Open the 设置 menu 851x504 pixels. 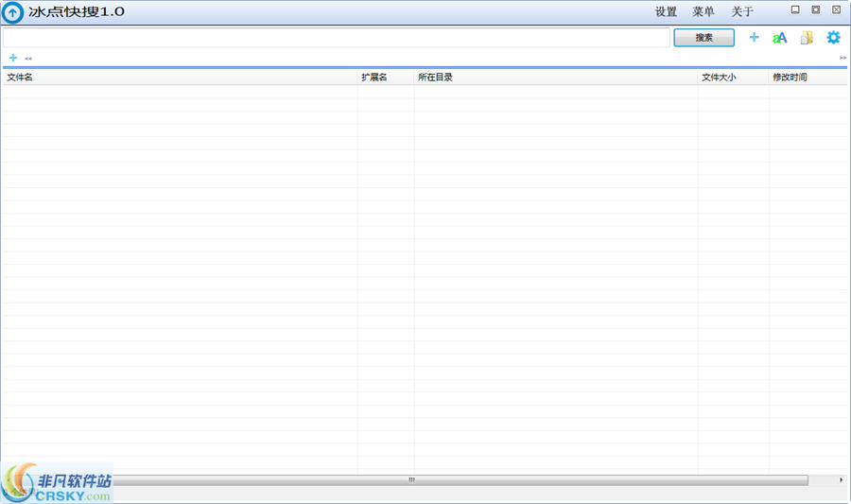tap(666, 11)
